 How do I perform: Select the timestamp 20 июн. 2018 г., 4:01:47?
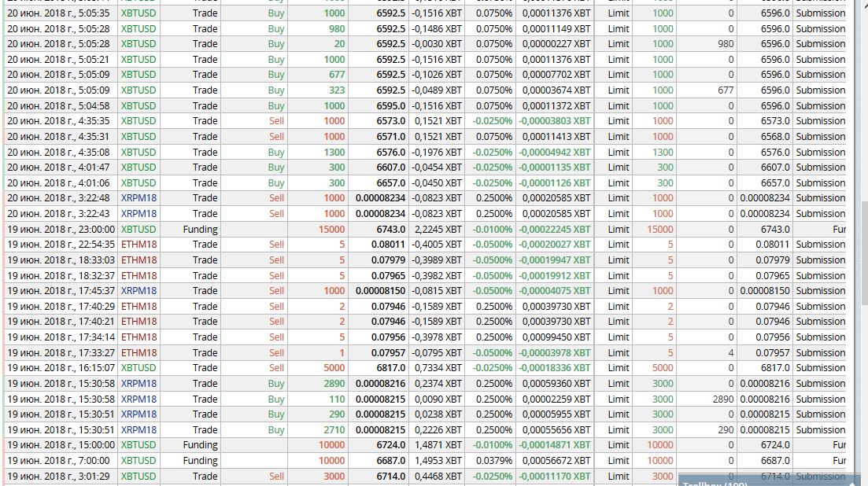[x=58, y=167]
